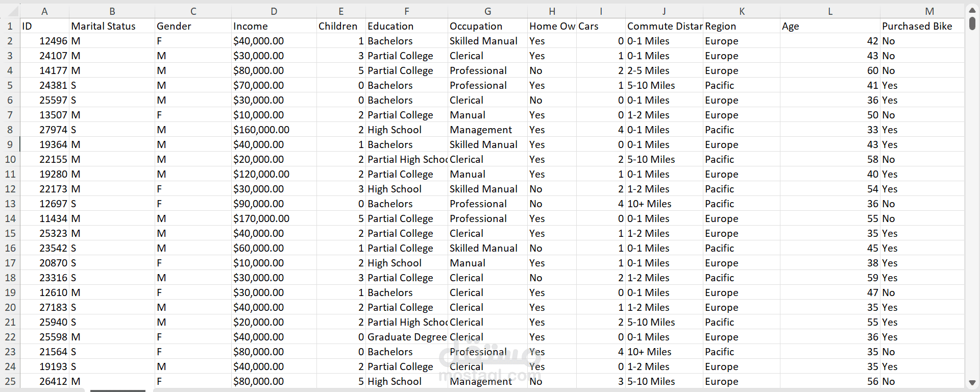Select row 1 header
The image size is (980, 392).
click(10, 26)
